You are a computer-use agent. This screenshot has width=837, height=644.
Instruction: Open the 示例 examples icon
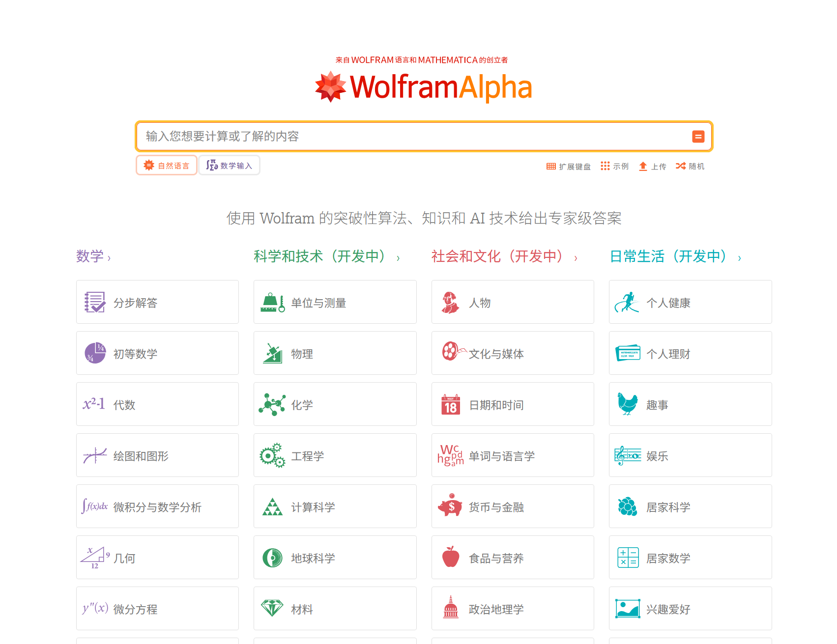pyautogui.click(x=606, y=166)
